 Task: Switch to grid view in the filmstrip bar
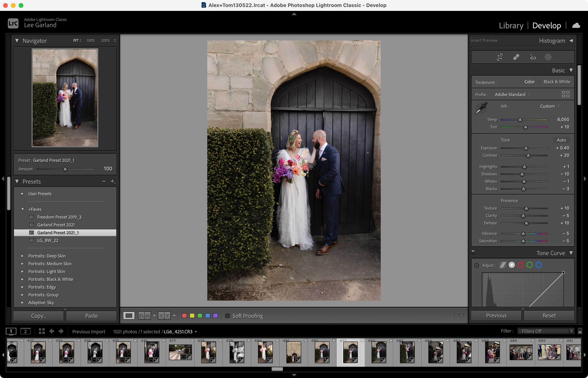pyautogui.click(x=42, y=331)
